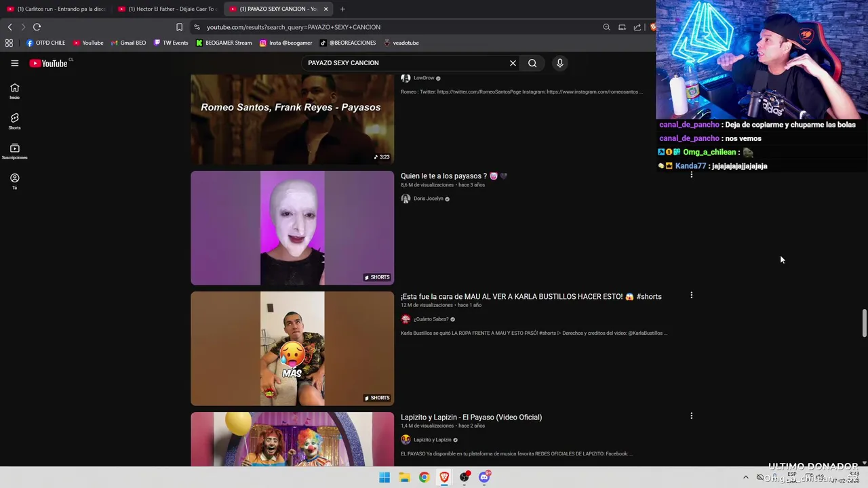This screenshot has height=488, width=868.
Task: Open options menu for the Doris Jocelyn short
Action: click(691, 175)
